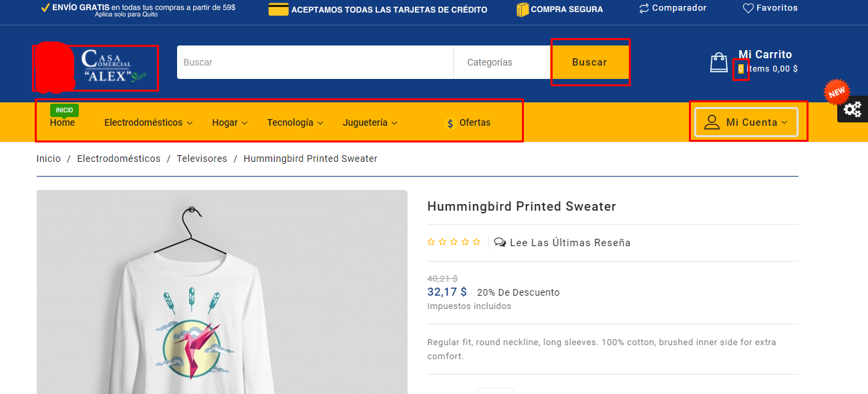Open the shopping cart bag icon
The width and height of the screenshot is (868, 394).
tap(719, 62)
